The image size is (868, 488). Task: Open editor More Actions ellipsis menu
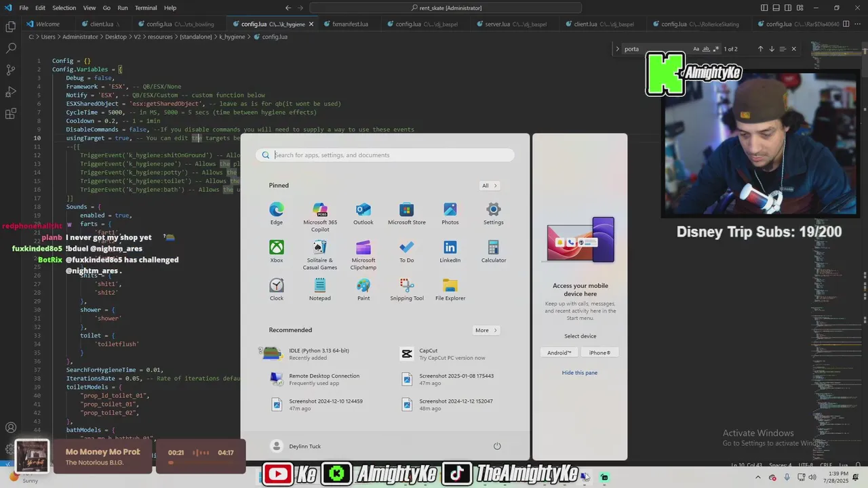click(858, 24)
